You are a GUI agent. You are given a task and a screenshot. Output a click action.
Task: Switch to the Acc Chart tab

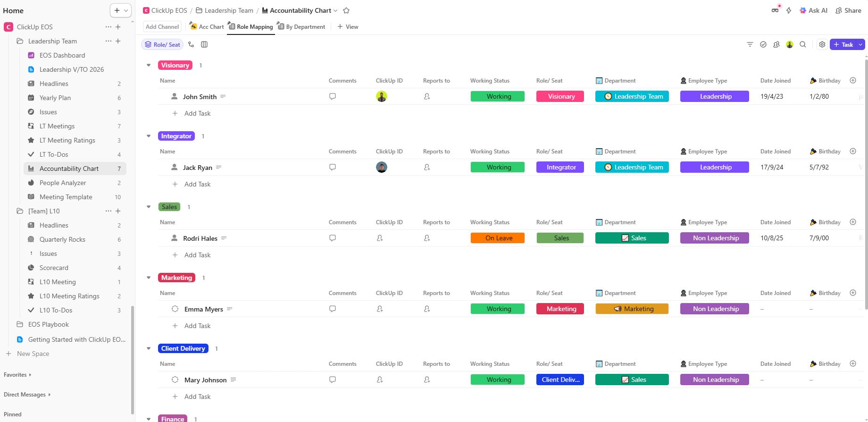click(x=207, y=27)
